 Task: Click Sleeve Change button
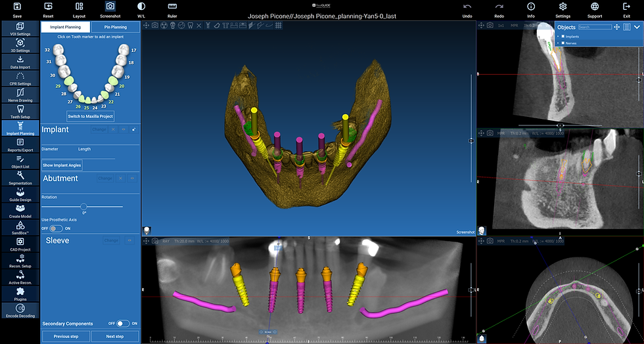[111, 240]
